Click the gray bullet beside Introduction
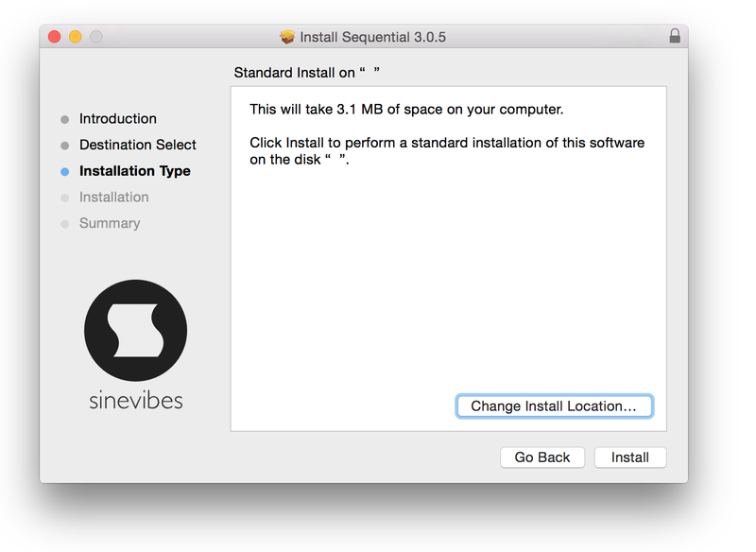 [x=64, y=119]
